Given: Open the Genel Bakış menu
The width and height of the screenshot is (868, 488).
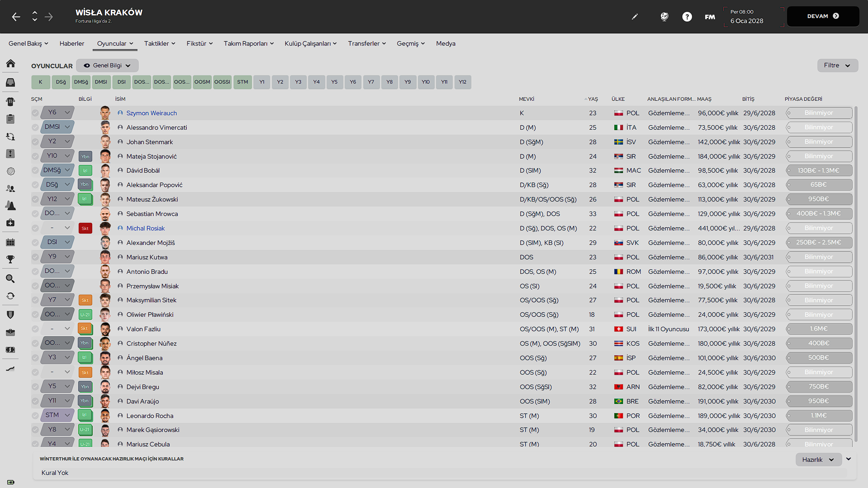Looking at the screenshot, I should click(x=28, y=43).
